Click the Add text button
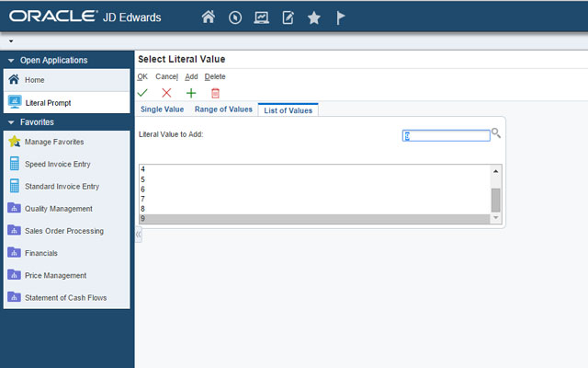This screenshot has width=588, height=368. (x=191, y=76)
